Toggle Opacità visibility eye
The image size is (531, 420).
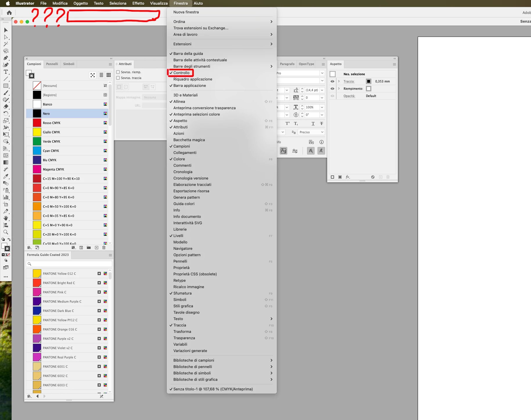tap(332, 96)
